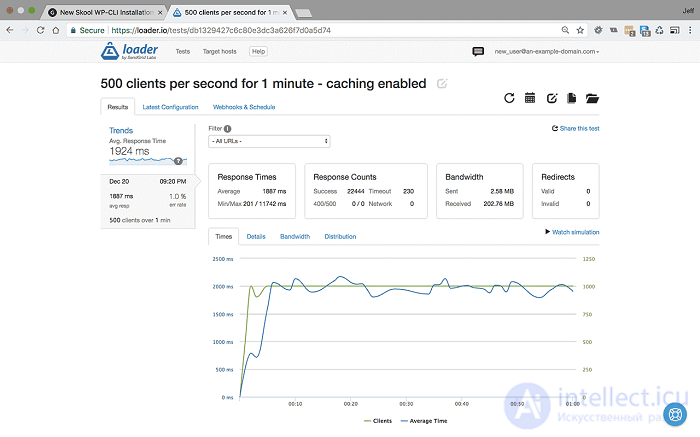The image size is (700, 437).
Task: Click the 2.58 MB sent value
Action: point(502,191)
